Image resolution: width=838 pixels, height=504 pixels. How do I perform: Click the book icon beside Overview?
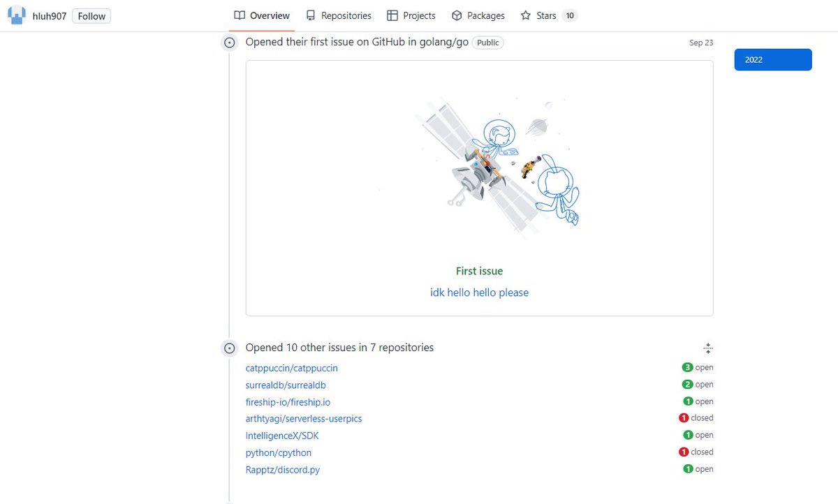click(240, 15)
